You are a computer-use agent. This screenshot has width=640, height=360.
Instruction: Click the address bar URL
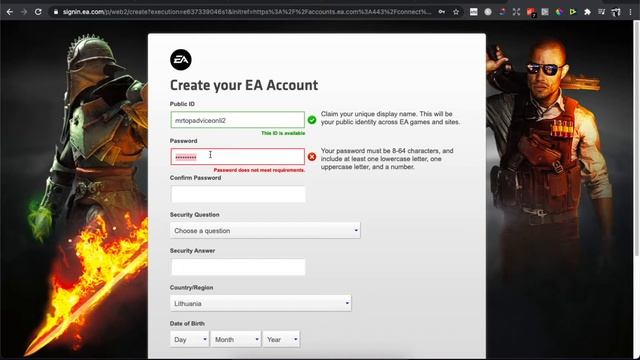click(x=247, y=12)
